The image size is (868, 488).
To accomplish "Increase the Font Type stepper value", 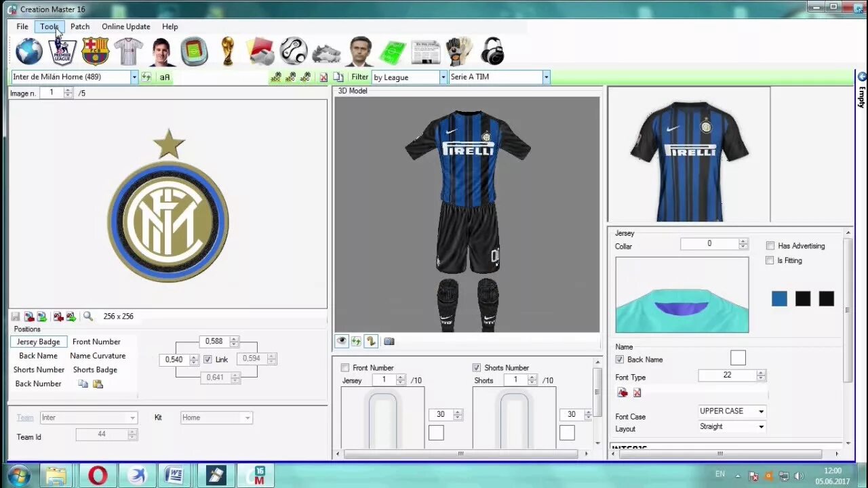I will point(760,373).
